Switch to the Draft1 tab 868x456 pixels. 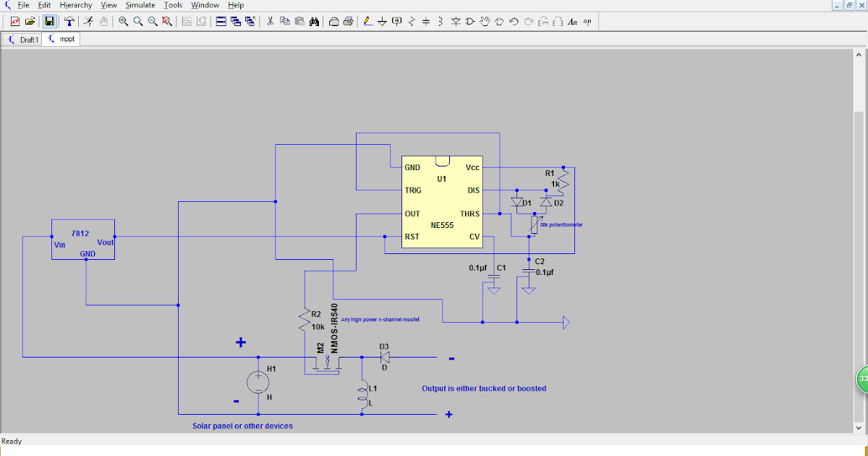click(23, 39)
